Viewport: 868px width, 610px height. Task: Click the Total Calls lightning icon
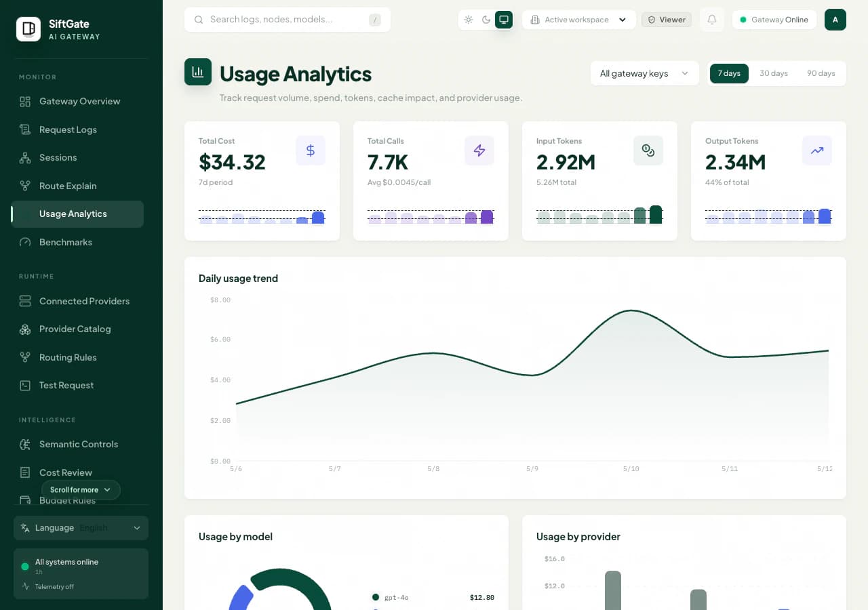point(479,150)
